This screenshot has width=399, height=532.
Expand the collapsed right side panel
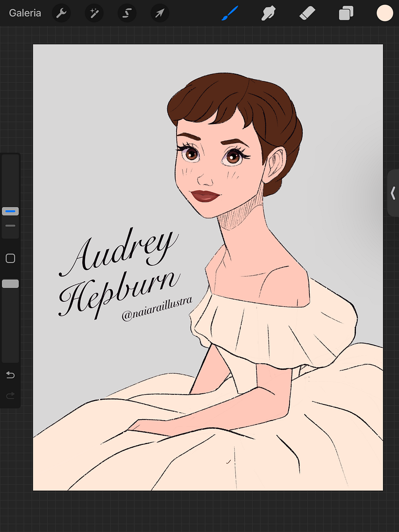coord(393,193)
